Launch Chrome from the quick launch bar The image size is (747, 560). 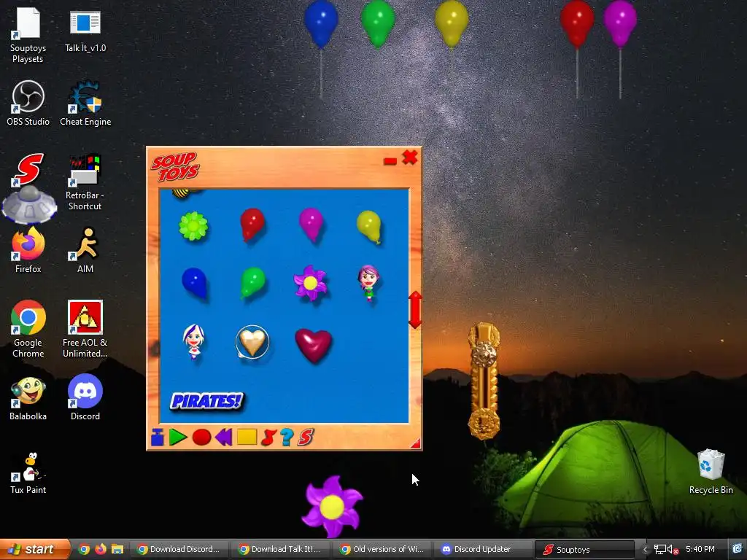point(84,549)
